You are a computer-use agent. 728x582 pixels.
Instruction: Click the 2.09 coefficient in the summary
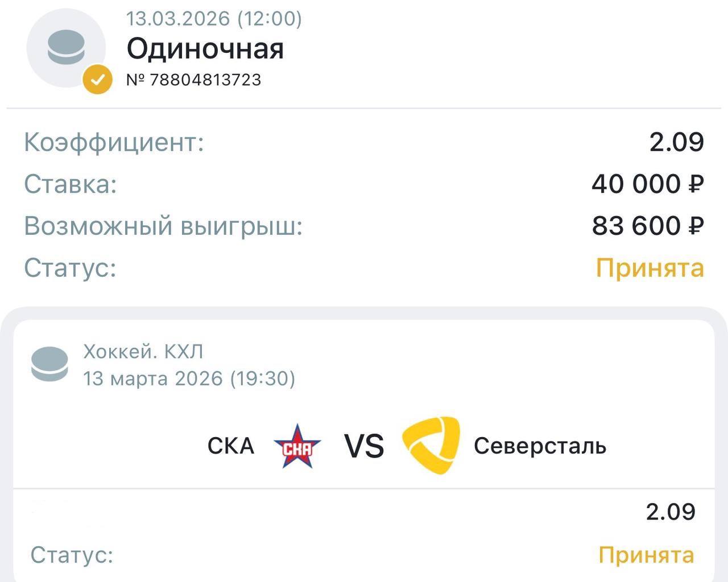676,142
